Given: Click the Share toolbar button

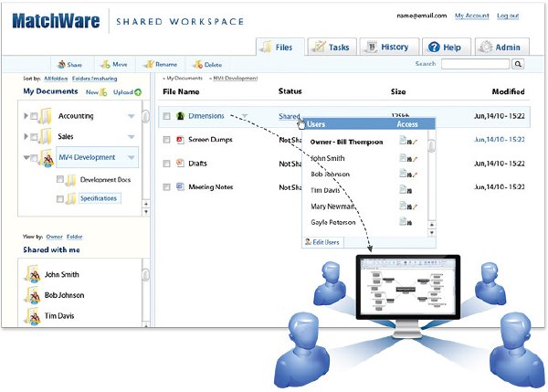Looking at the screenshot, I should (x=70, y=65).
